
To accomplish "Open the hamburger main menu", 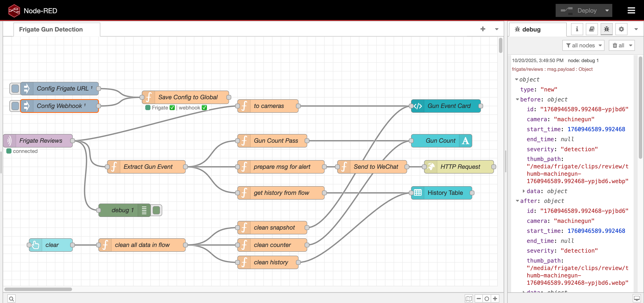I will 631,10.
